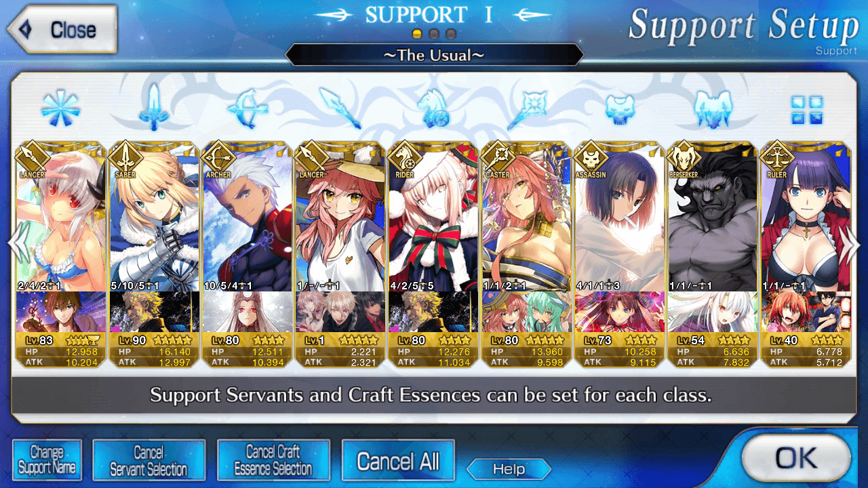The width and height of the screenshot is (868, 488).
Task: Open the Help button
Action: (509, 469)
